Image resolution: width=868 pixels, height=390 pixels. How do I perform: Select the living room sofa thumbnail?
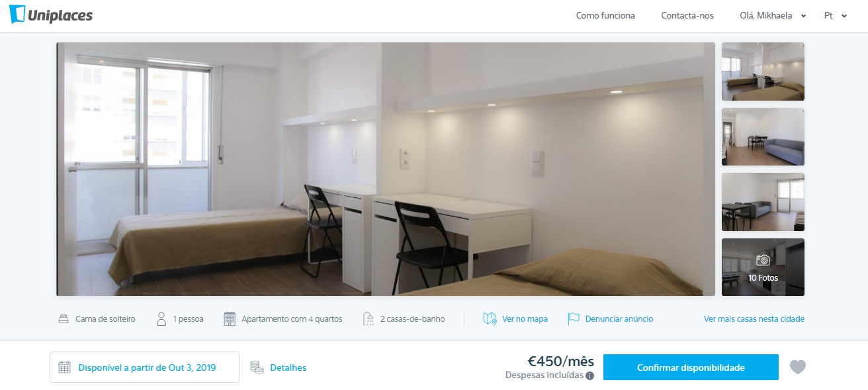[x=763, y=136]
